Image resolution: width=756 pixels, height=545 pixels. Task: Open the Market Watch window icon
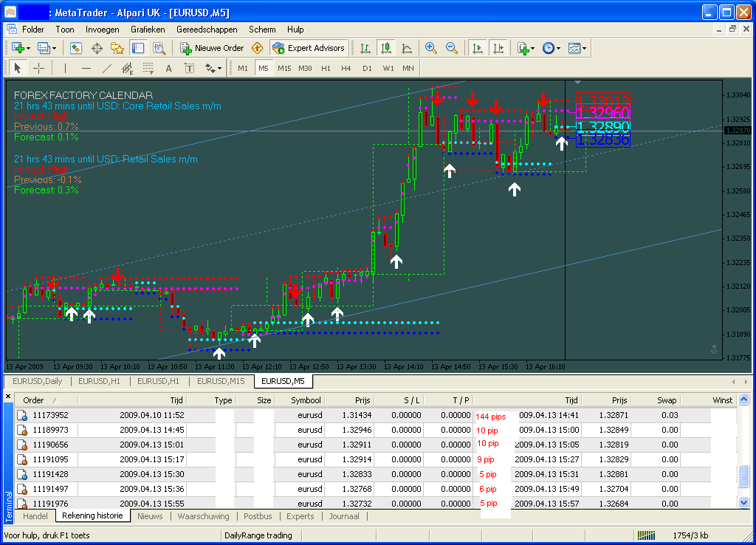coord(76,48)
